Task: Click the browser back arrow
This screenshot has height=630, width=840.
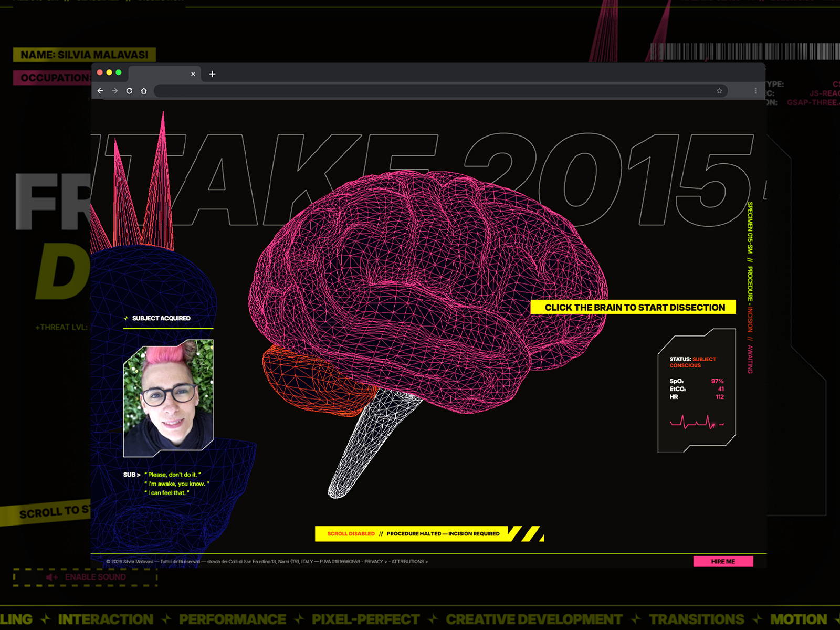Action: click(x=100, y=91)
